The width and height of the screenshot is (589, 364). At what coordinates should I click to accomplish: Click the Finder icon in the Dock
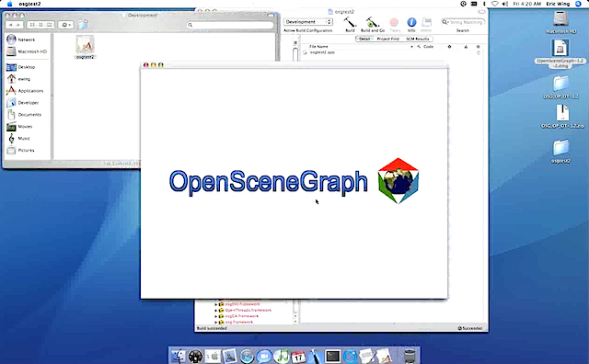178,356
